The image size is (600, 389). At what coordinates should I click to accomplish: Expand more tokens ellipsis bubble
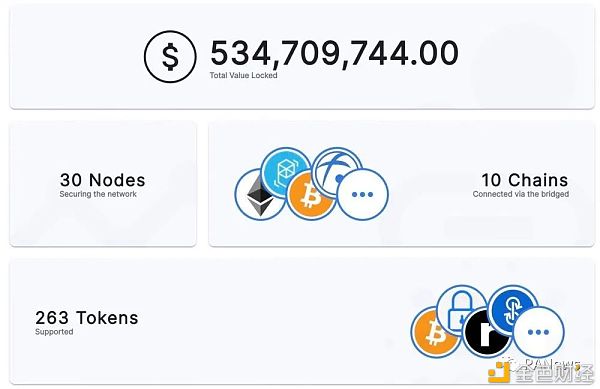[538, 332]
